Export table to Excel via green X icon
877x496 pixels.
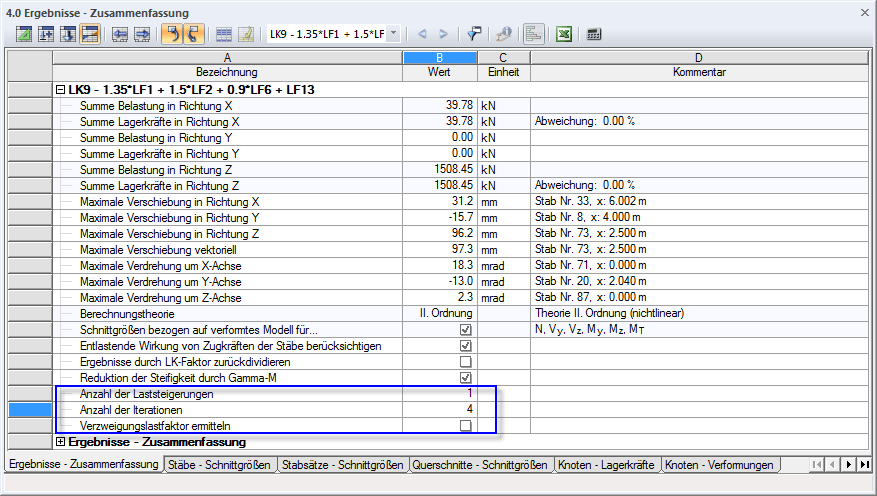pos(564,34)
